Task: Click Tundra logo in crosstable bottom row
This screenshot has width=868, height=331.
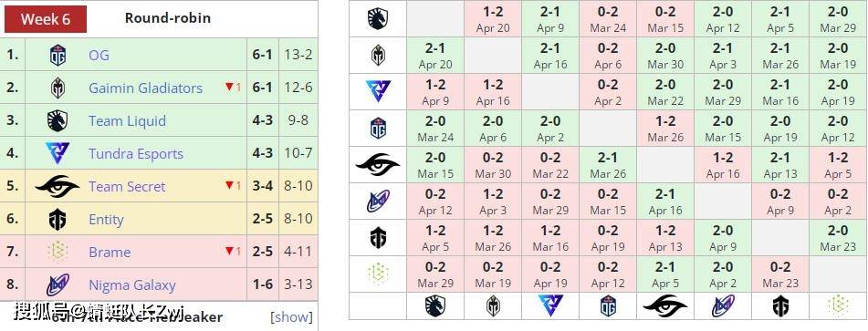Action: tap(550, 306)
